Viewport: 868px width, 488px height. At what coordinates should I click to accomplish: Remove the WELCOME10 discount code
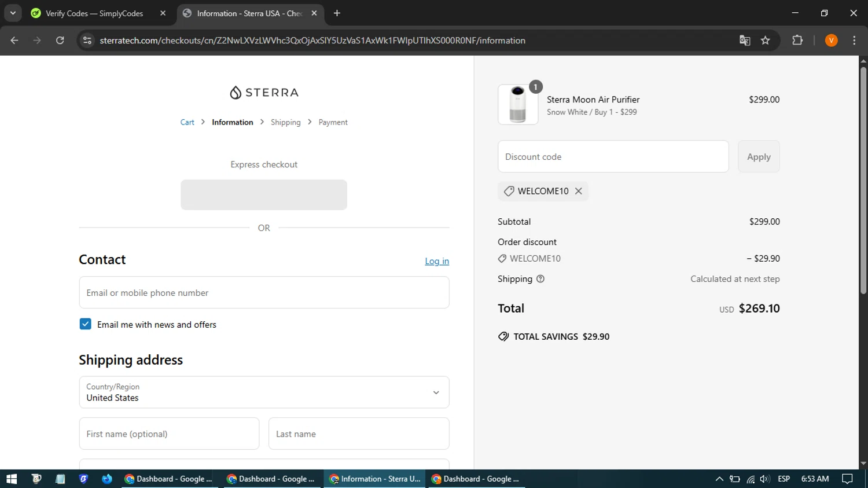coord(578,191)
